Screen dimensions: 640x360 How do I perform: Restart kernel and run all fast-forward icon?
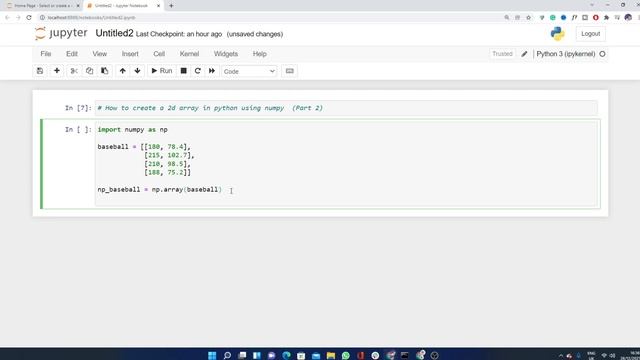tap(212, 71)
